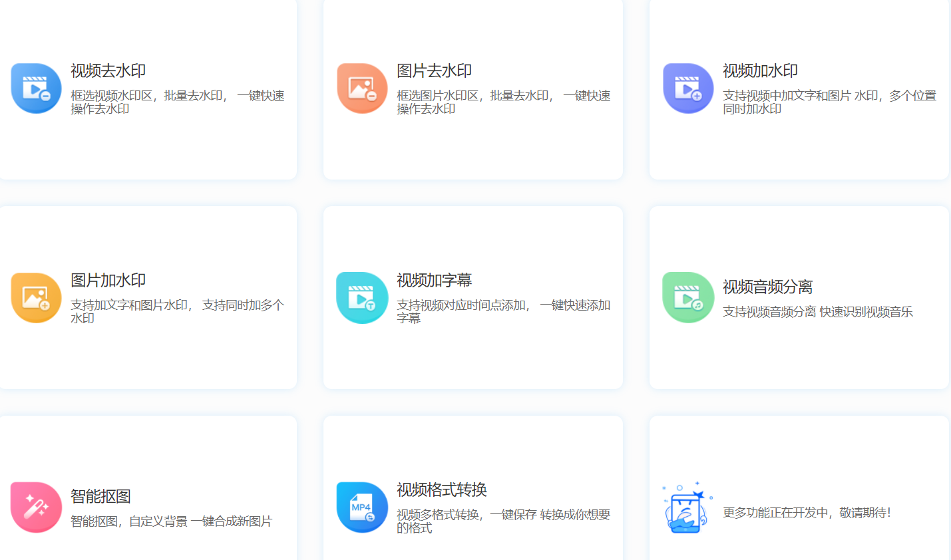Click the yellow 图片加水印 picture icon
The image size is (951, 560).
(36, 298)
